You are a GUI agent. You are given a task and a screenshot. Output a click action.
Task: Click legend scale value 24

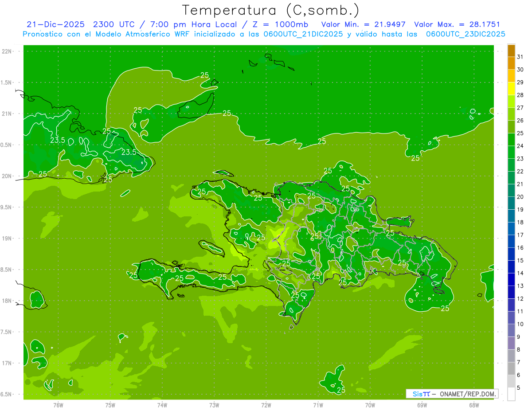520,146
